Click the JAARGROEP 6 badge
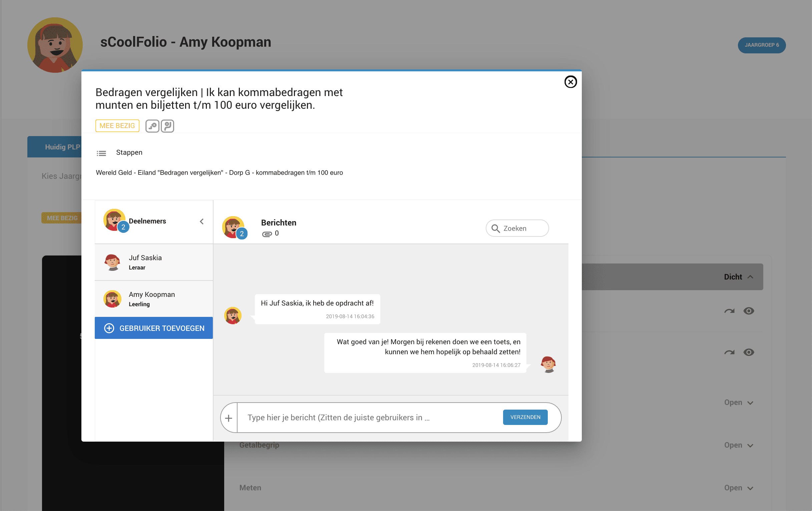 coord(761,45)
